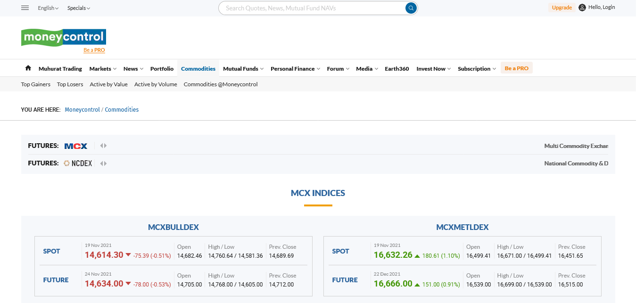Expand the Markets menu dropdown
Image resolution: width=644 pixels, height=303 pixels.
pos(103,69)
